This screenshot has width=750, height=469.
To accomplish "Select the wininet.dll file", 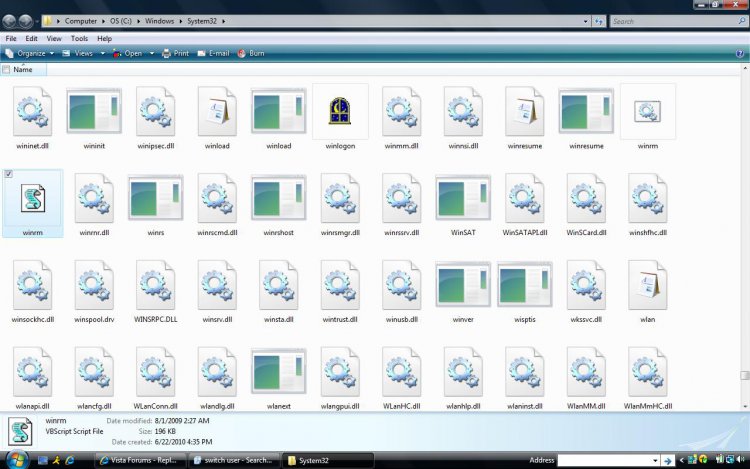I will click(x=32, y=111).
